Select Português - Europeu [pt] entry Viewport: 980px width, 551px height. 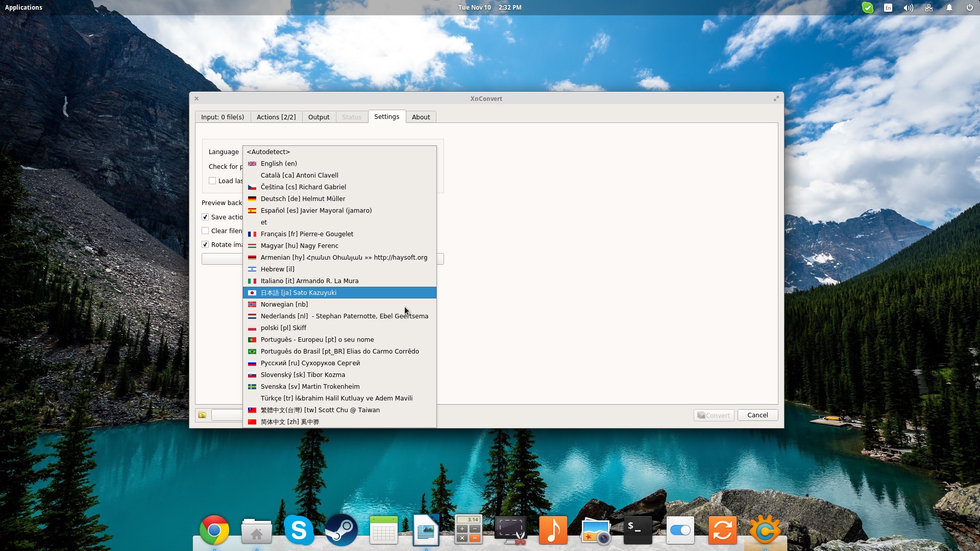tap(339, 340)
